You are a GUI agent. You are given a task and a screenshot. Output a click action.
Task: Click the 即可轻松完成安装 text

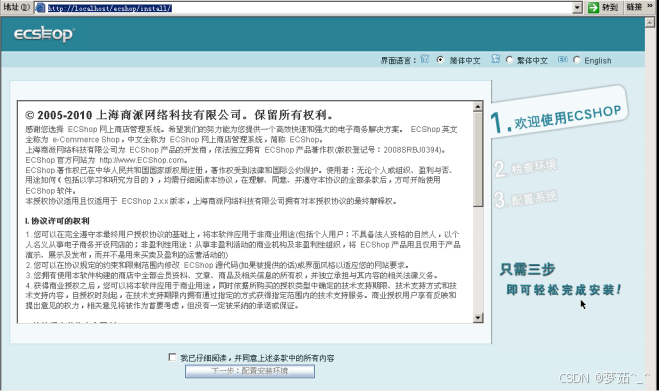564,290
